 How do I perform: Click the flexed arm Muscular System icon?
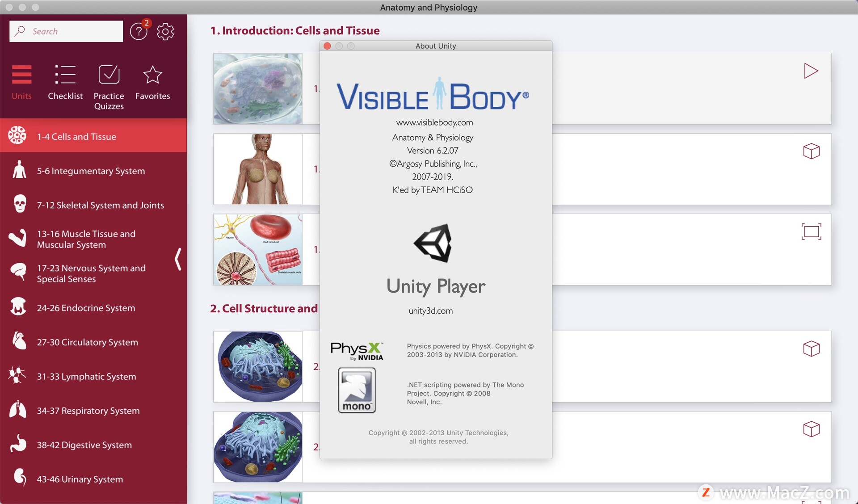click(x=18, y=238)
